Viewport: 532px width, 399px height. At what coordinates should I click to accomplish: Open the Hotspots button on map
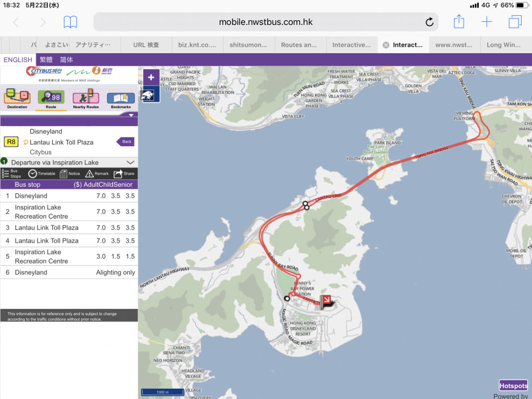[514, 385]
